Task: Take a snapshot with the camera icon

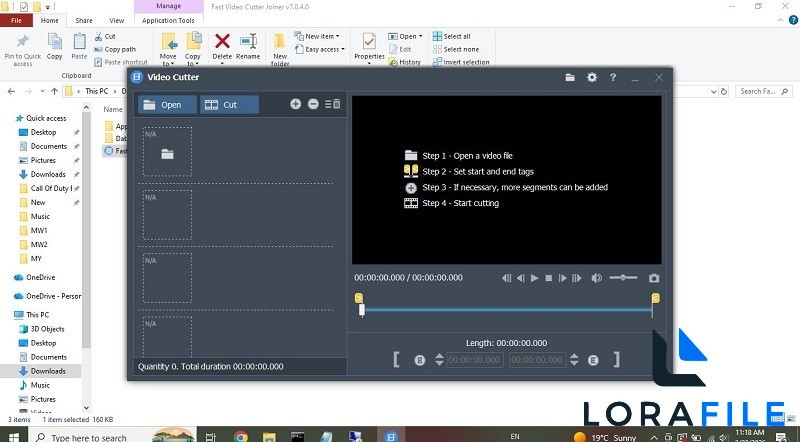Action: click(654, 278)
